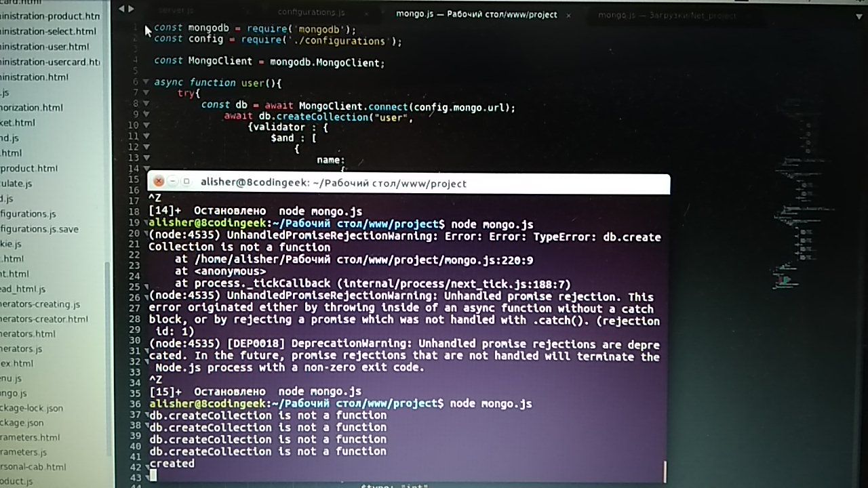Image resolution: width=868 pixels, height=488 pixels.
Task: Open the file ending in oduct.js
Action: point(17,481)
